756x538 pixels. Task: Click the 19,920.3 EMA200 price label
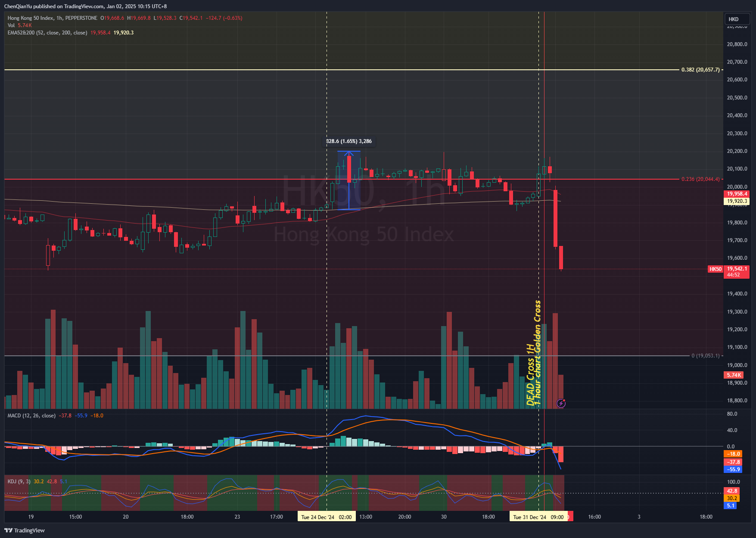pos(737,201)
